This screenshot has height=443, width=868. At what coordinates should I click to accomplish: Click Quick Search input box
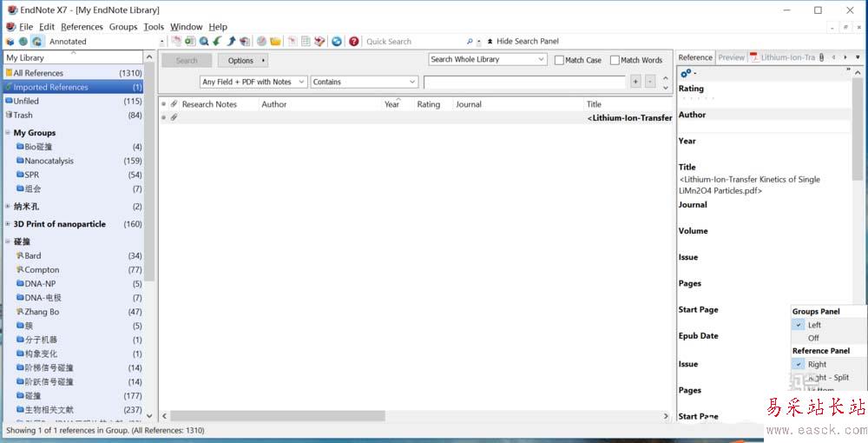click(414, 42)
